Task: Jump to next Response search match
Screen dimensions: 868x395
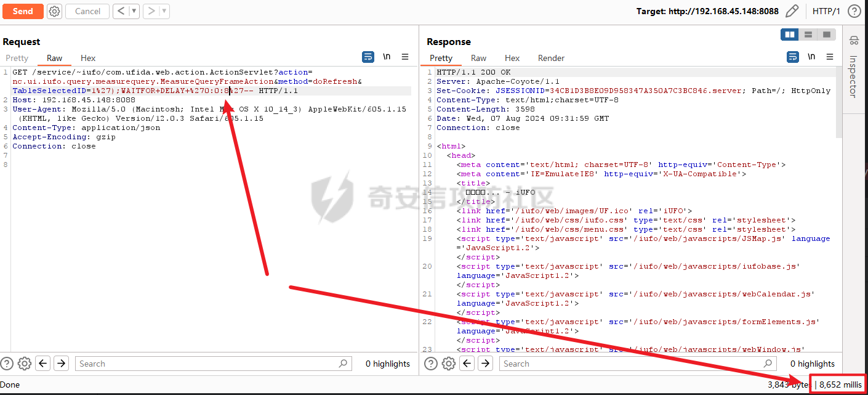Action: pos(485,364)
